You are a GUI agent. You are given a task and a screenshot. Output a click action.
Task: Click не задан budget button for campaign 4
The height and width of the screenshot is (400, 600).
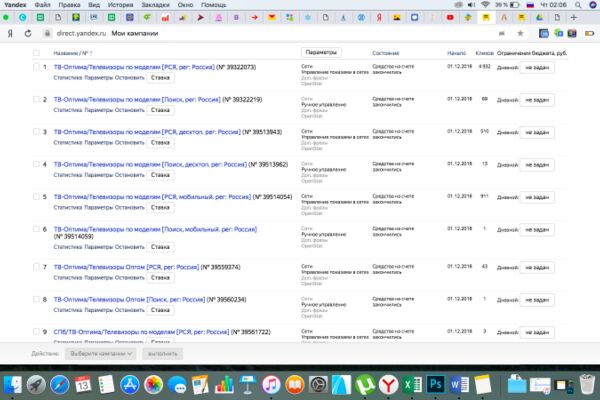coord(537,165)
